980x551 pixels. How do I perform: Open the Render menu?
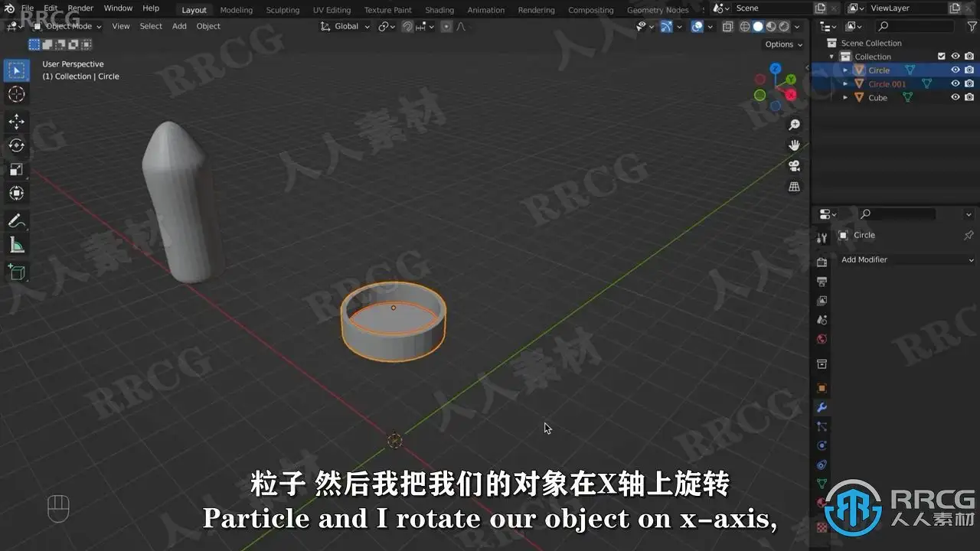[x=80, y=8]
